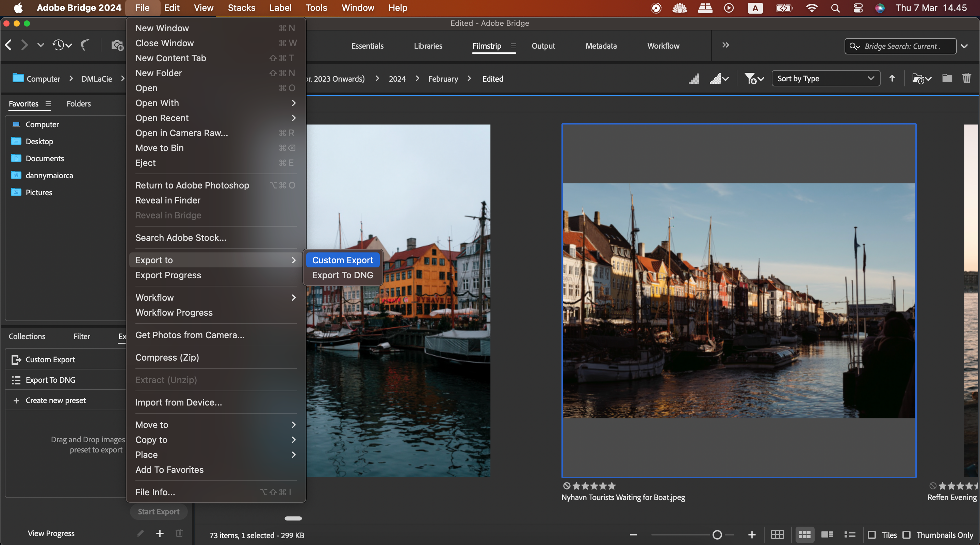Enable Thumbnails Only mode
The image size is (980, 545).
click(906, 534)
